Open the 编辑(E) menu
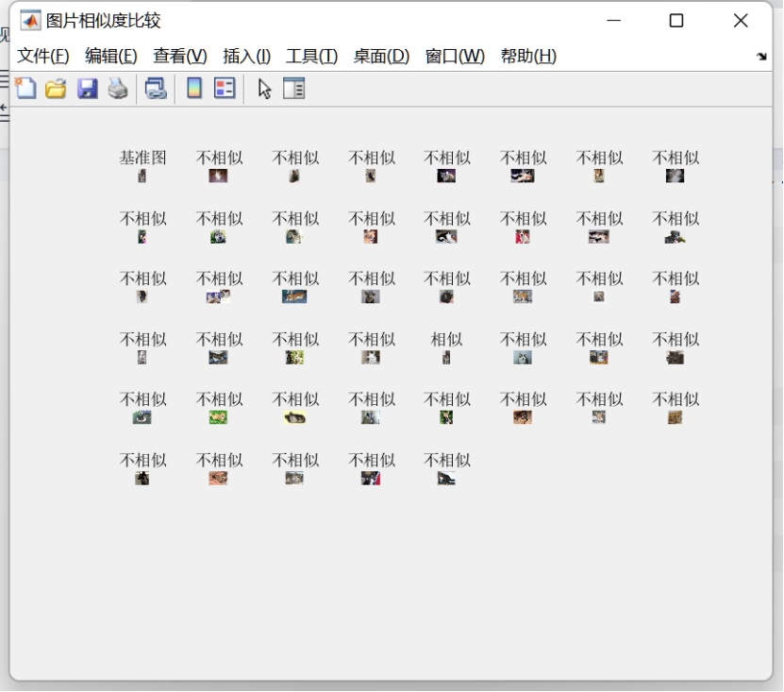This screenshot has height=692, width=784. [x=110, y=56]
